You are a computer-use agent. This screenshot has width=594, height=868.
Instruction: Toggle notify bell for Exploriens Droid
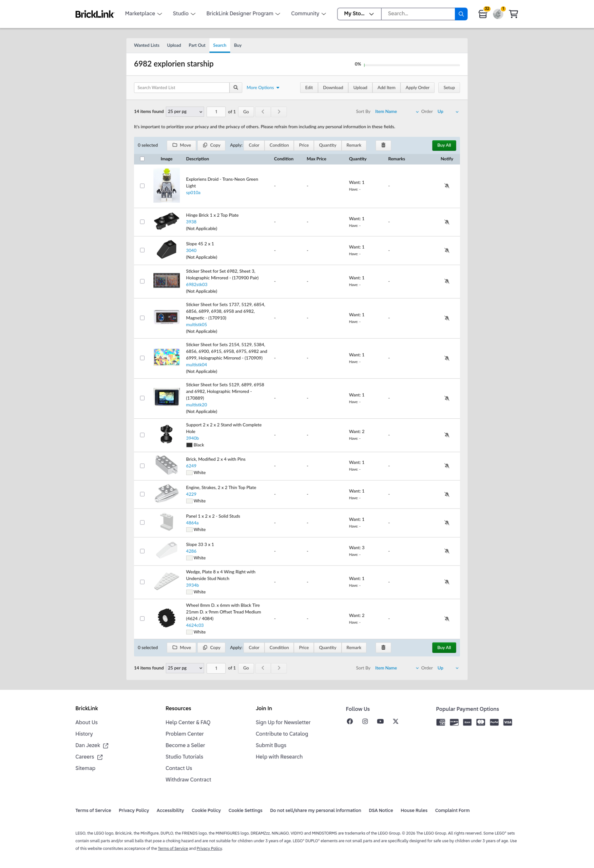point(447,185)
